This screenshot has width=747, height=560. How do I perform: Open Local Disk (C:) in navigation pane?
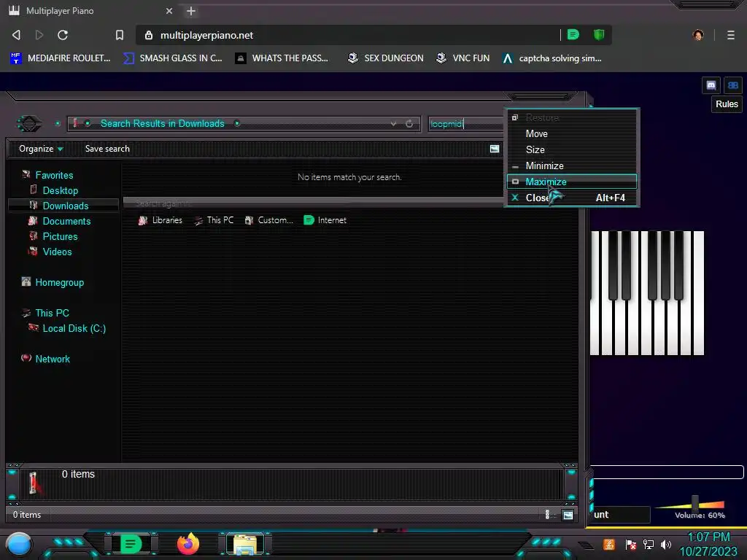pos(74,328)
